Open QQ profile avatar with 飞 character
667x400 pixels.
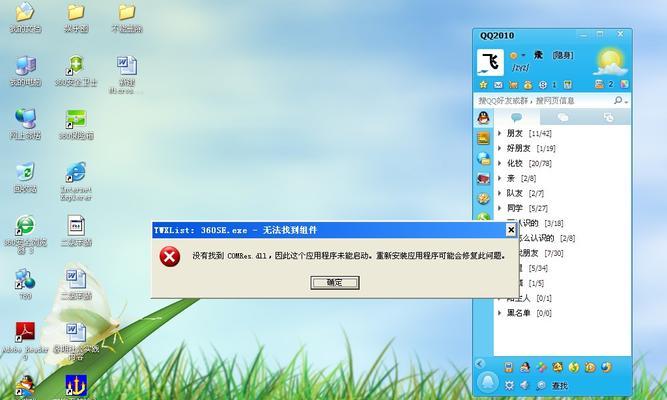490,62
